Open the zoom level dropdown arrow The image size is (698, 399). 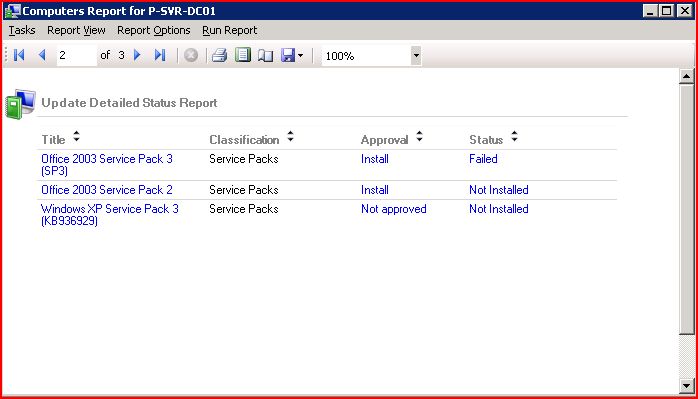tap(416, 56)
